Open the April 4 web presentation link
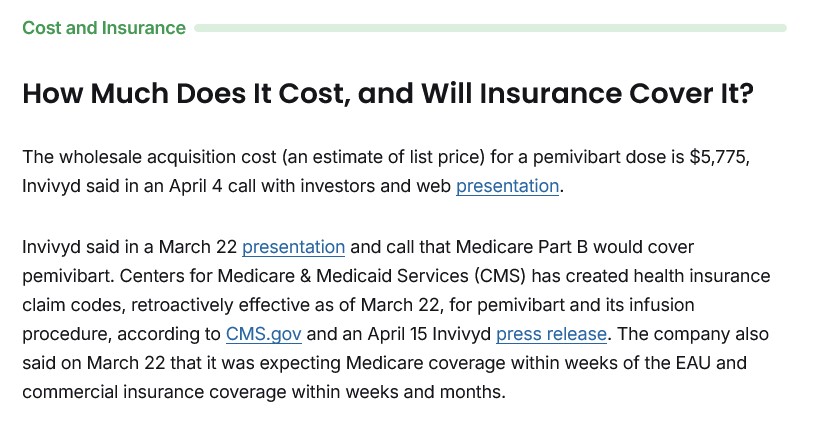 pyautogui.click(x=507, y=186)
